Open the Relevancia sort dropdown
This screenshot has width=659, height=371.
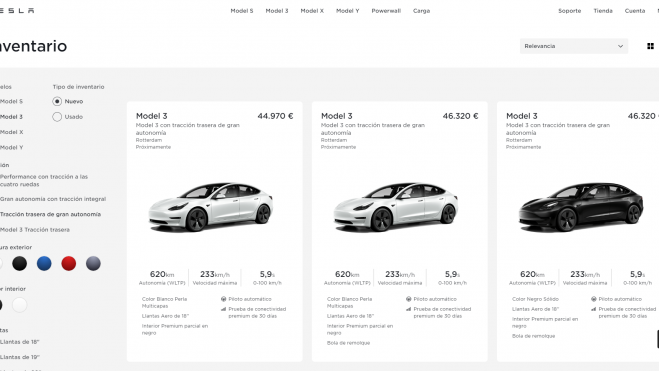click(x=574, y=46)
